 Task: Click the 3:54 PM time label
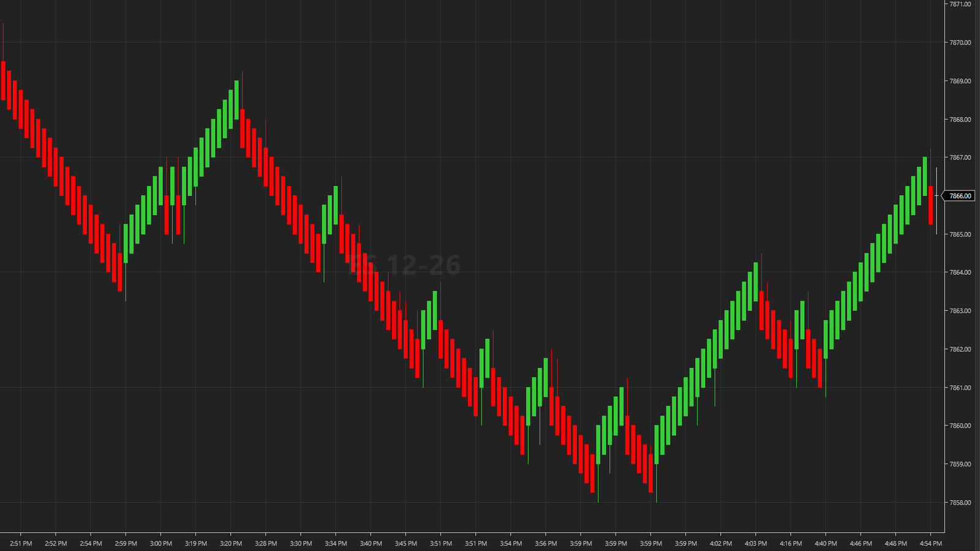point(511,544)
